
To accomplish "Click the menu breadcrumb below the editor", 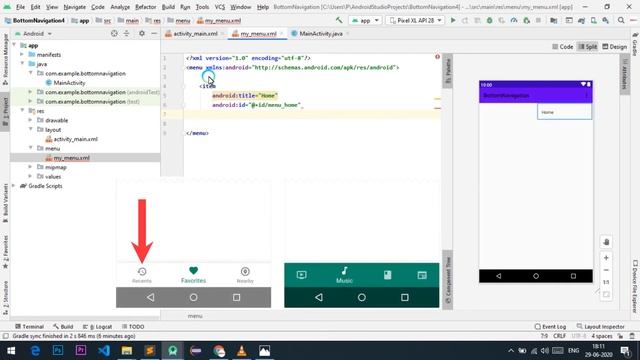I will [195, 316].
